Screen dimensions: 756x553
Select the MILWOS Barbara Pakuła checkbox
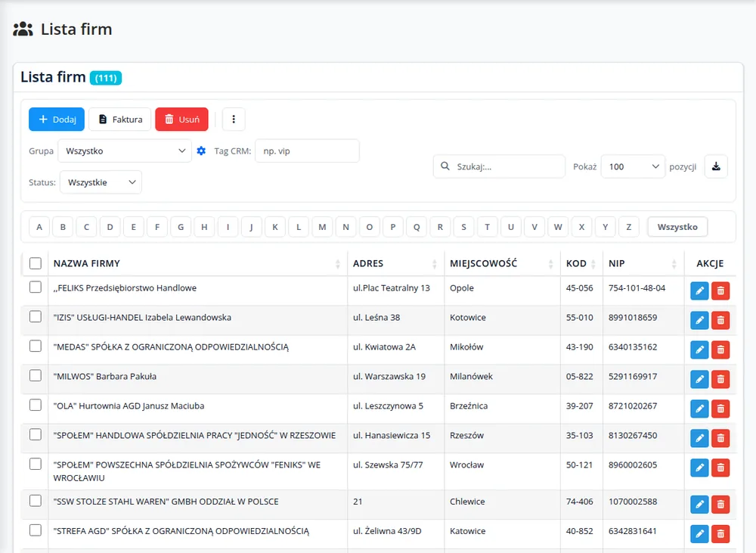[x=36, y=375]
